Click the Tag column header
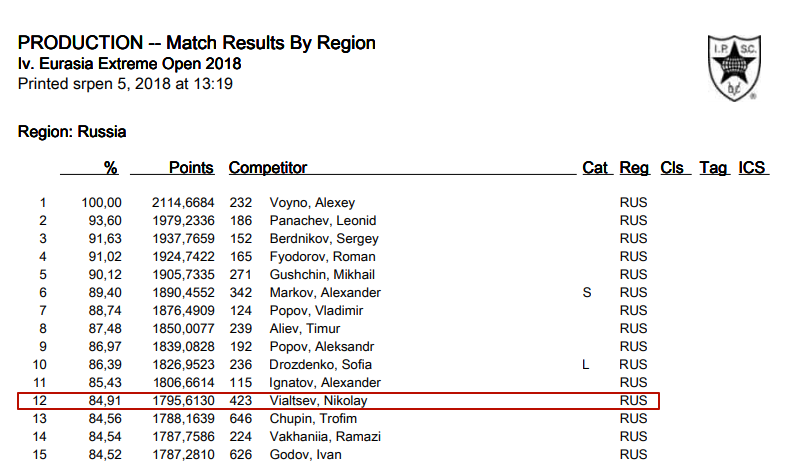Viewport: 787px width, 464px height. [x=713, y=168]
